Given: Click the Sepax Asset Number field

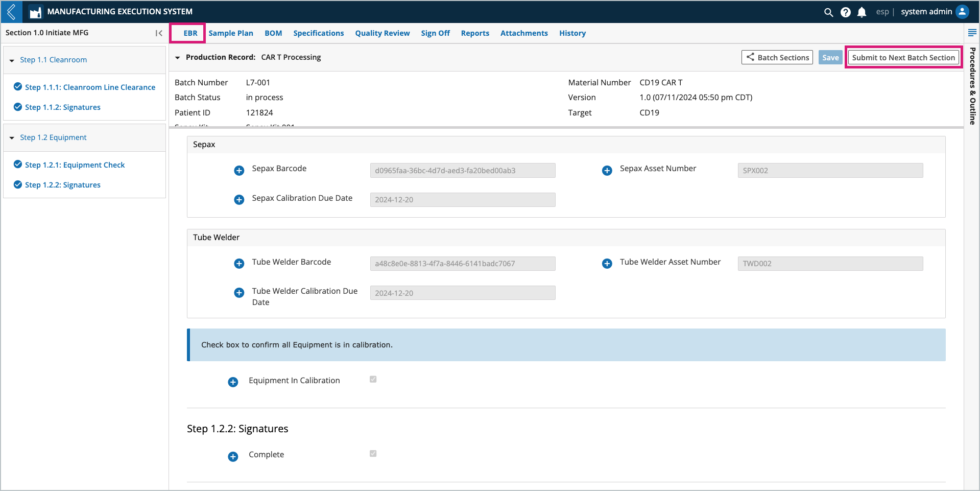Looking at the screenshot, I should [x=830, y=171].
